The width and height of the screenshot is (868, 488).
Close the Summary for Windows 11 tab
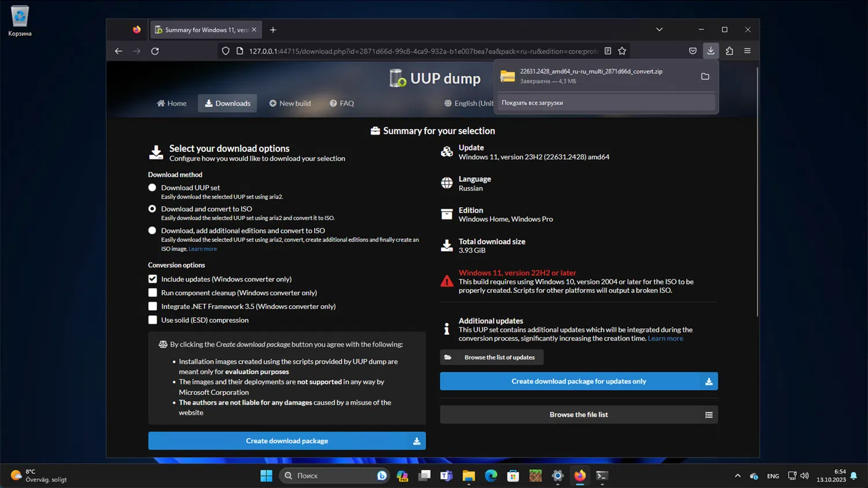coord(254,30)
